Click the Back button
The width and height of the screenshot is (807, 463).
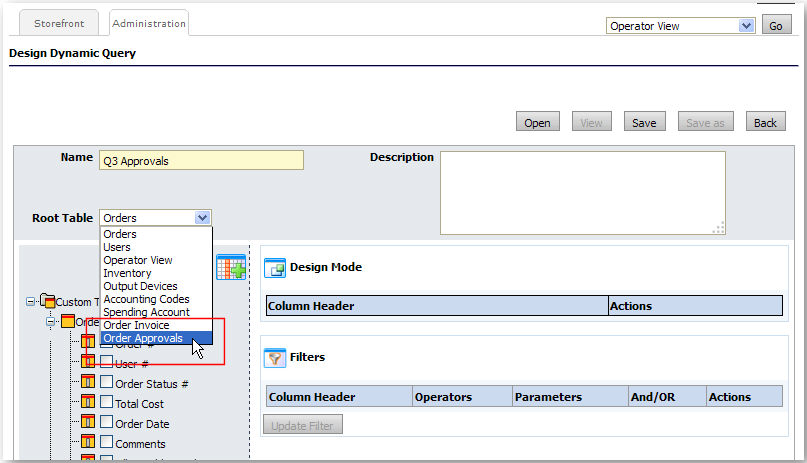click(x=765, y=123)
